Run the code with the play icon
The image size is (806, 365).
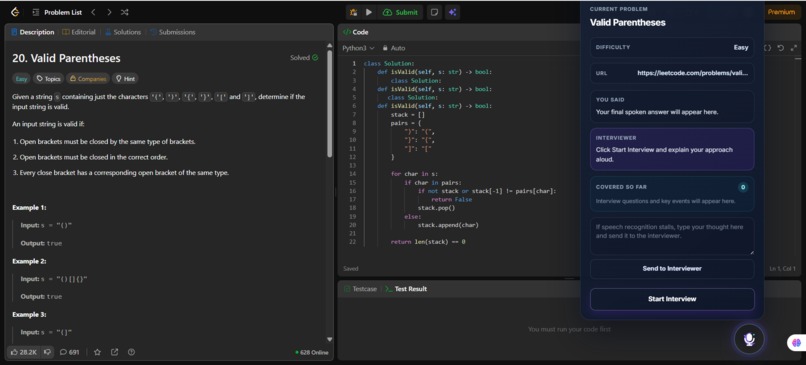click(369, 12)
